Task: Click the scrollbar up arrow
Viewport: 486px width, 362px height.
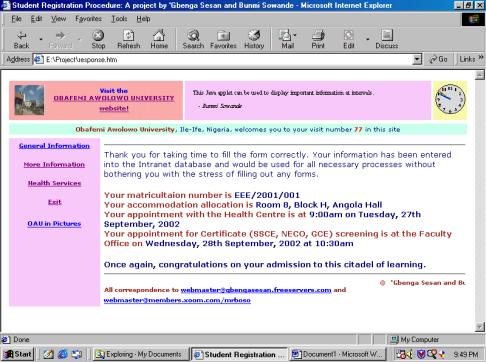Action: [480, 75]
